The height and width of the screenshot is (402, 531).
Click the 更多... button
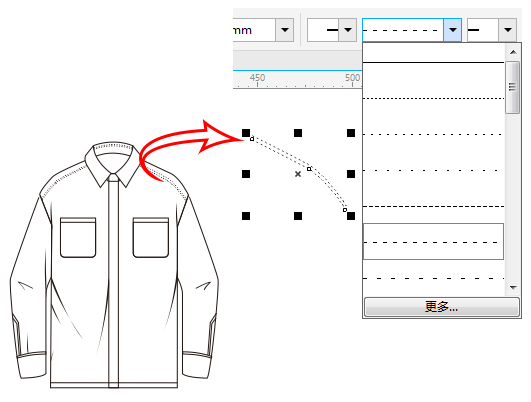point(442,307)
